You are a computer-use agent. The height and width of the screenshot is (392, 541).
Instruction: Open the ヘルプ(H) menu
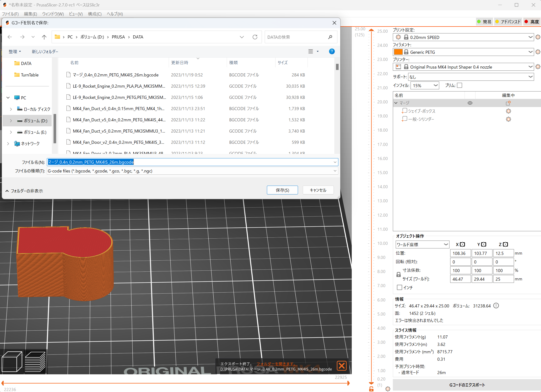point(115,14)
